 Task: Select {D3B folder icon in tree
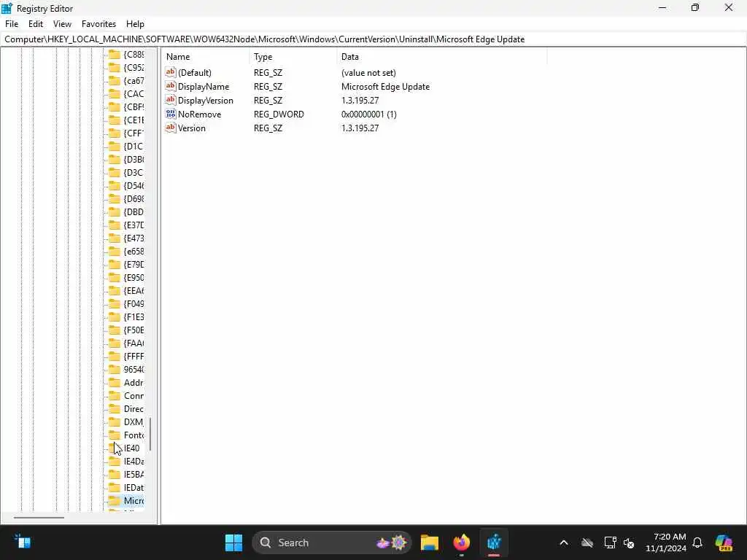pos(115,160)
